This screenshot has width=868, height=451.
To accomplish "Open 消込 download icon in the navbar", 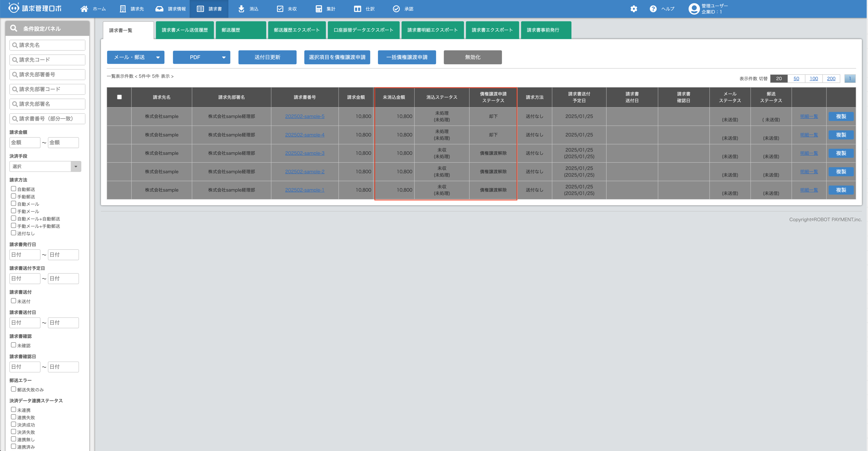I will coord(241,9).
